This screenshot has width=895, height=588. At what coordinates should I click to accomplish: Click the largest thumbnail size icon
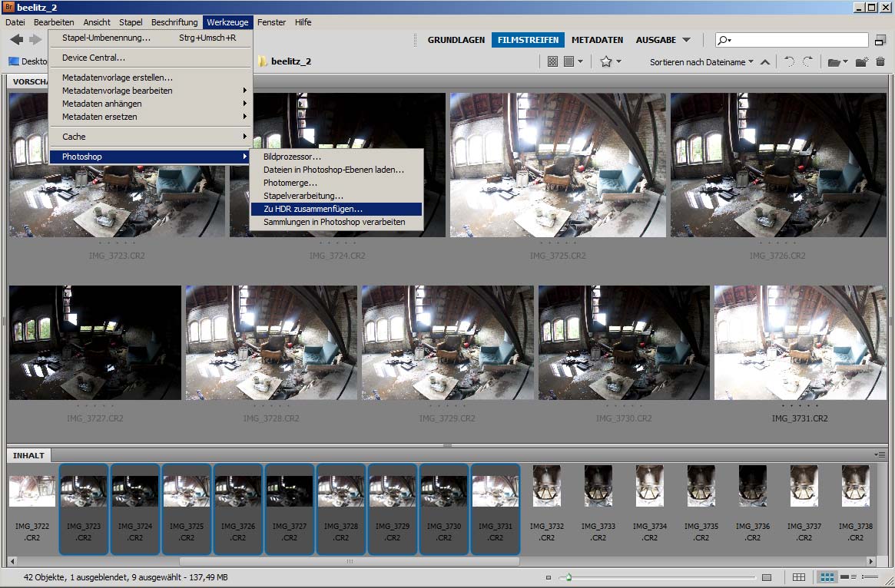pos(766,577)
